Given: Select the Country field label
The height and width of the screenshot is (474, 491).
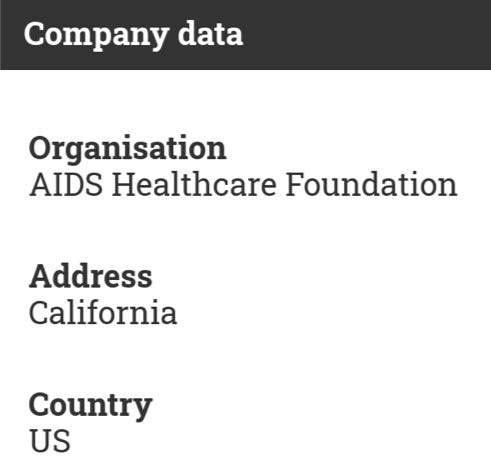Looking at the screenshot, I should [91, 406].
